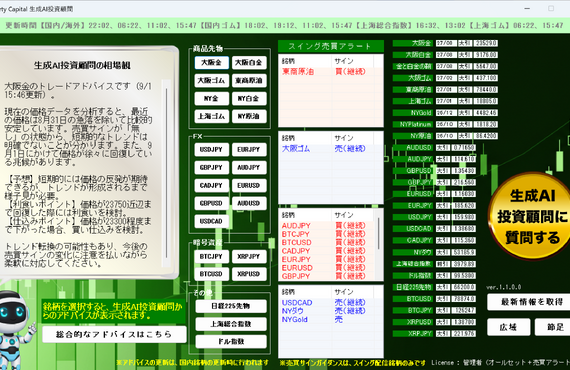The width and height of the screenshot is (570, 370).
Task: Select the NY原油 button
Action: pos(249,116)
